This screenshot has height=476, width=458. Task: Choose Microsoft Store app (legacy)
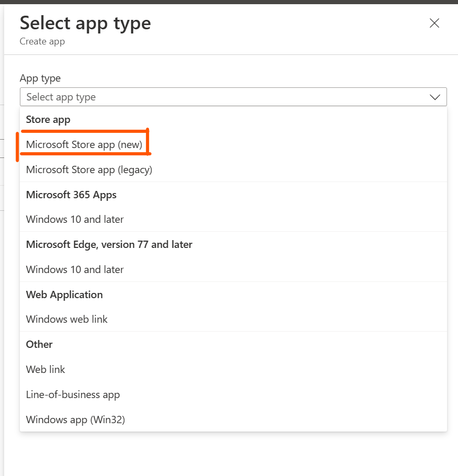tap(89, 170)
